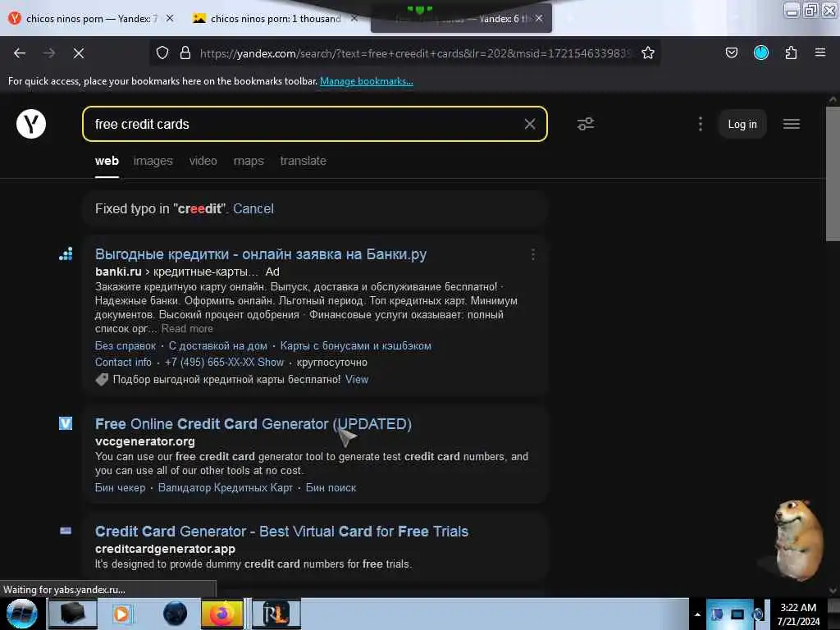Image resolution: width=840 pixels, height=630 pixels.
Task: Open Credit Card Generator Best Virtual Card result
Action: point(282,531)
